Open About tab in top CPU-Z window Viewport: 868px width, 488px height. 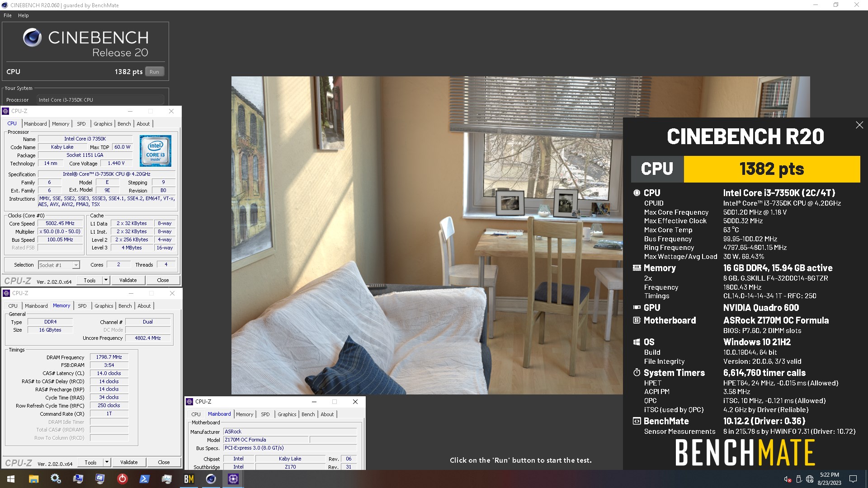(x=143, y=124)
